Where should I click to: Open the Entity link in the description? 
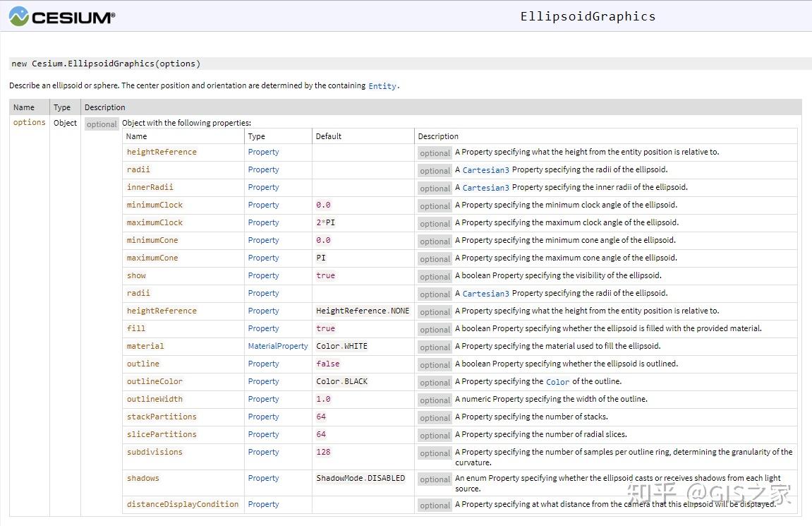(382, 86)
